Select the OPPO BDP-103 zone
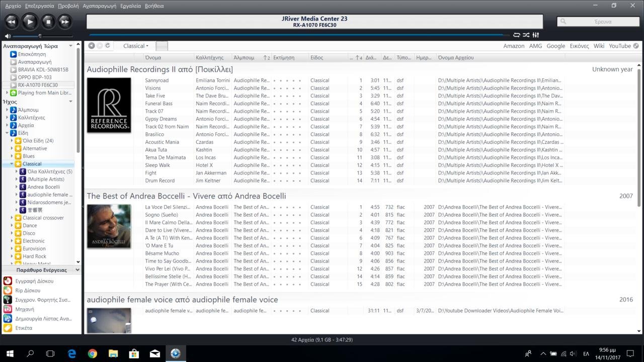Viewport: 644px width, 362px height. pyautogui.click(x=35, y=77)
